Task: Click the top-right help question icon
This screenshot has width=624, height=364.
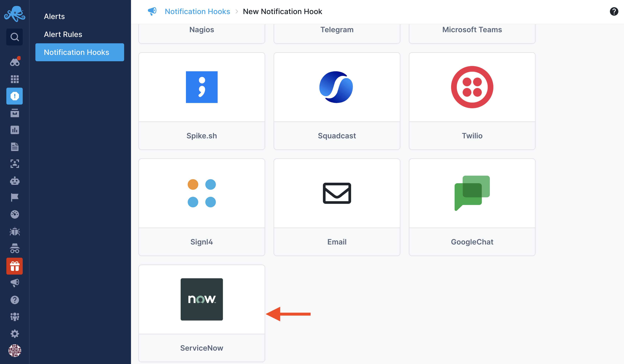Action: point(614,11)
